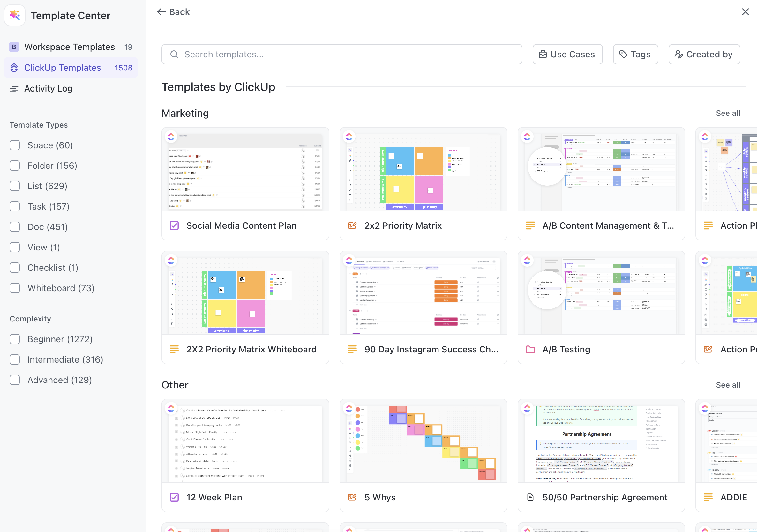Click the whiteboard icon on 2x2 Priority Matrix card
Image resolution: width=757 pixels, height=532 pixels.
tap(352, 225)
